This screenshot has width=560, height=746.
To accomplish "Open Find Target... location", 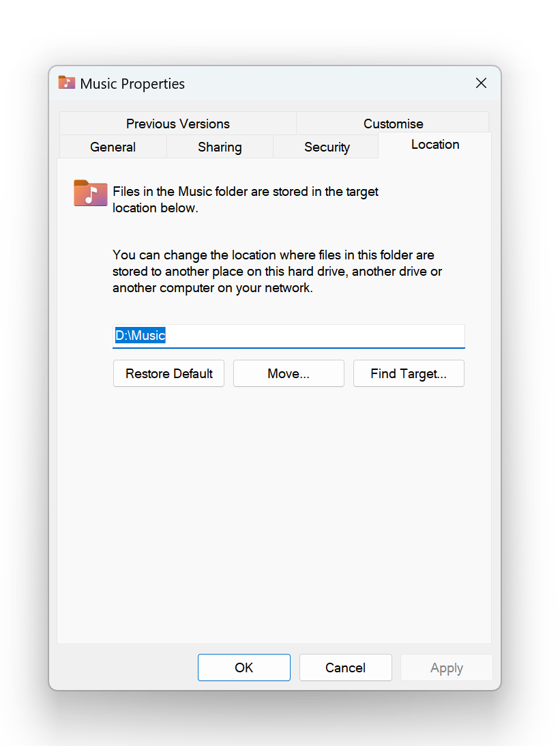I will 409,373.
